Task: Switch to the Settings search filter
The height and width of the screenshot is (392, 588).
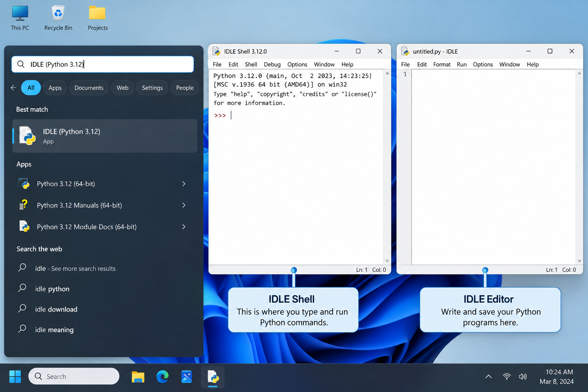Action: point(152,88)
